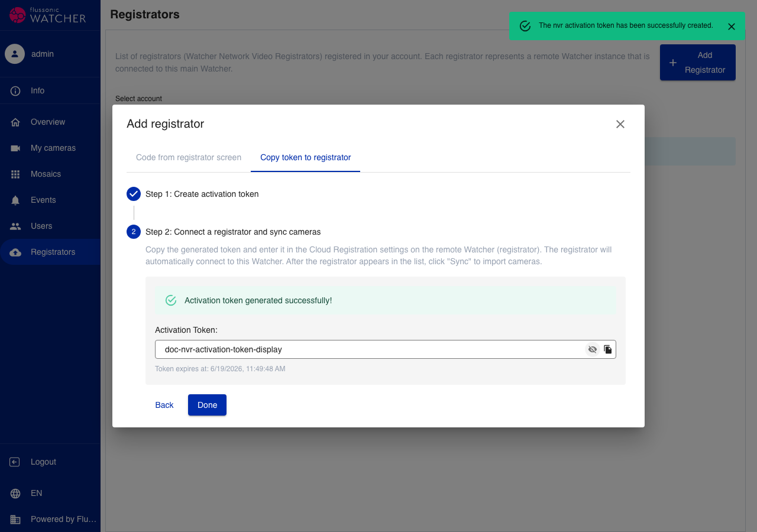The width and height of the screenshot is (757, 532).
Task: Toggle token visibility with eye icon
Action: pyautogui.click(x=593, y=349)
